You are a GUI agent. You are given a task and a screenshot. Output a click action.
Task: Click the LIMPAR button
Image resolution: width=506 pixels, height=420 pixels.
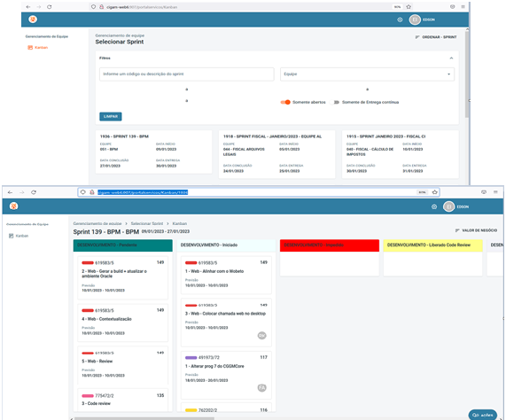pyautogui.click(x=111, y=116)
